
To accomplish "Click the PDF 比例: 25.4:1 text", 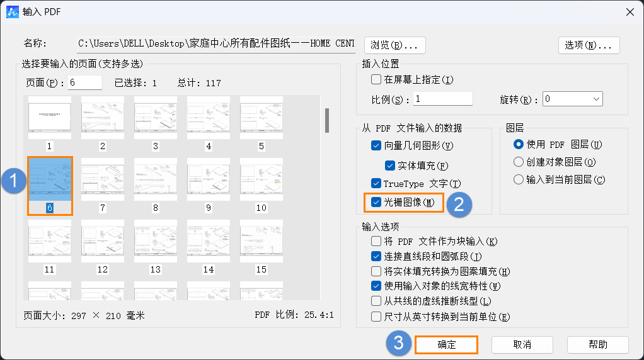I will (x=294, y=315).
